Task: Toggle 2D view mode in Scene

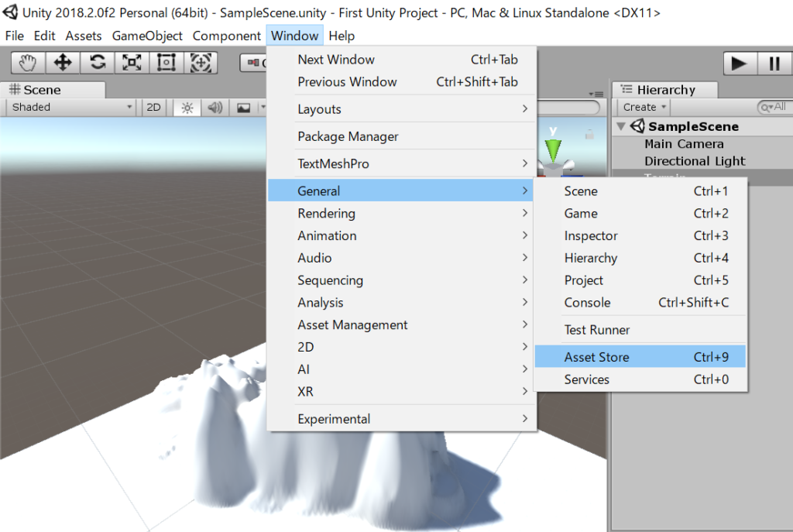Action: point(154,108)
